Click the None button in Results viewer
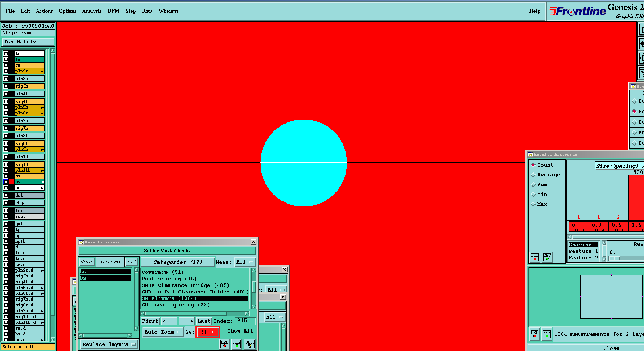 coord(87,262)
